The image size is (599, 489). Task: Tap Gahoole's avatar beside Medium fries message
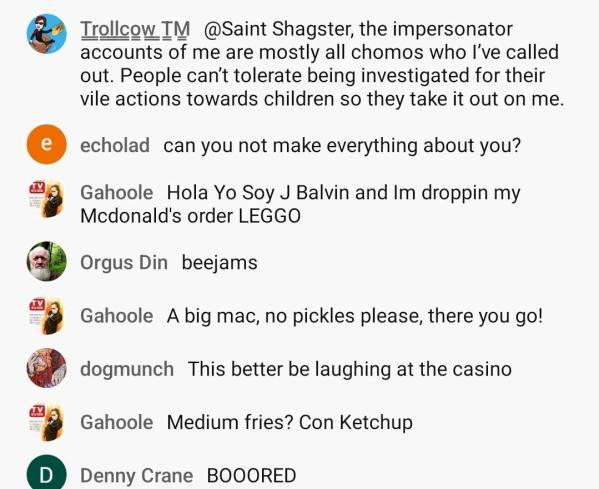tap(47, 422)
